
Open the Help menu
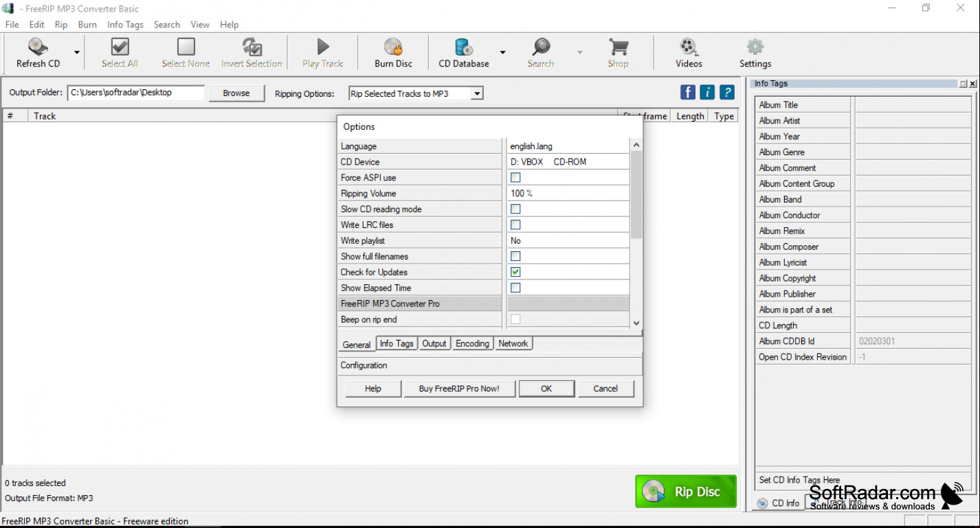229,24
